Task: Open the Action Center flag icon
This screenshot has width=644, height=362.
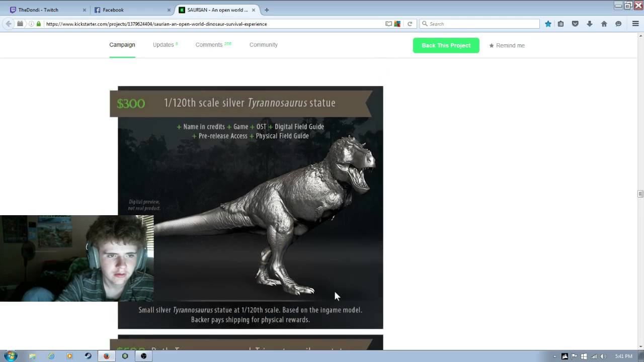Action: (x=574, y=356)
